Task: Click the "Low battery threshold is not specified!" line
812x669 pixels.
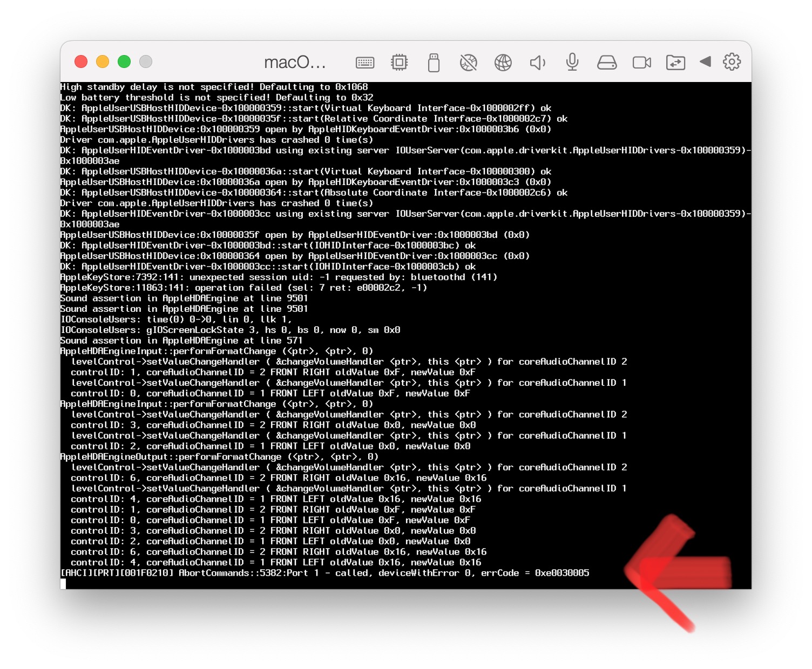Action: pos(216,98)
